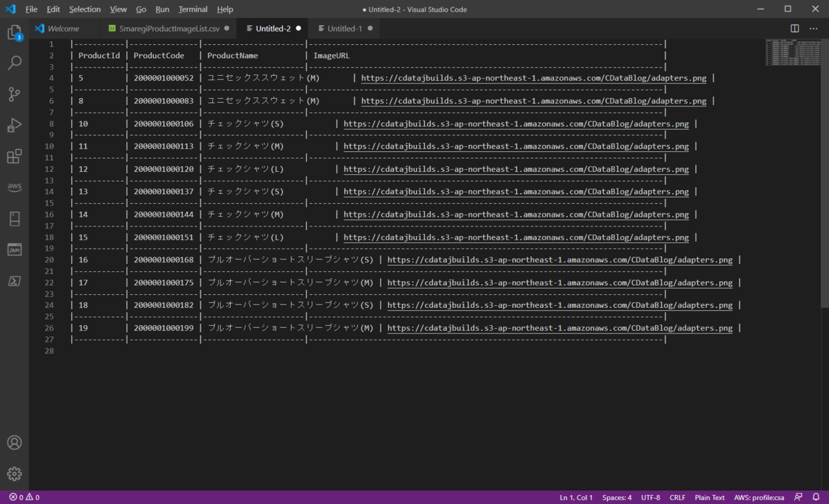Image resolution: width=829 pixels, height=504 pixels.
Task: Open the Manage gear icon
Action: tap(14, 474)
